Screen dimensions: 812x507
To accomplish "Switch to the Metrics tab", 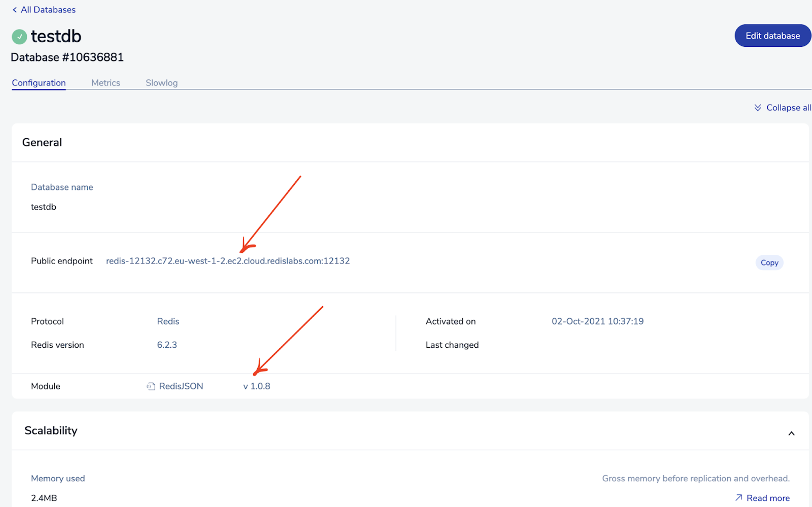I will 106,83.
